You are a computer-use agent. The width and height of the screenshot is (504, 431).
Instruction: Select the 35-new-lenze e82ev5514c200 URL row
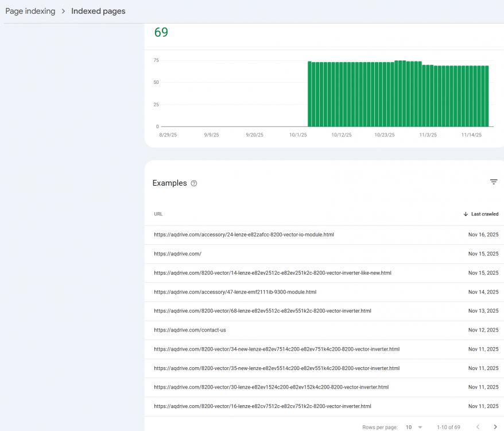277,368
